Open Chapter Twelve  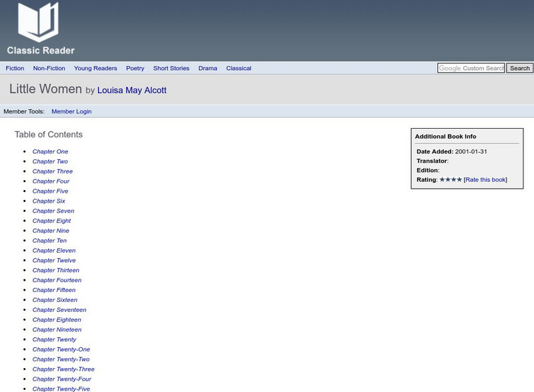54,260
